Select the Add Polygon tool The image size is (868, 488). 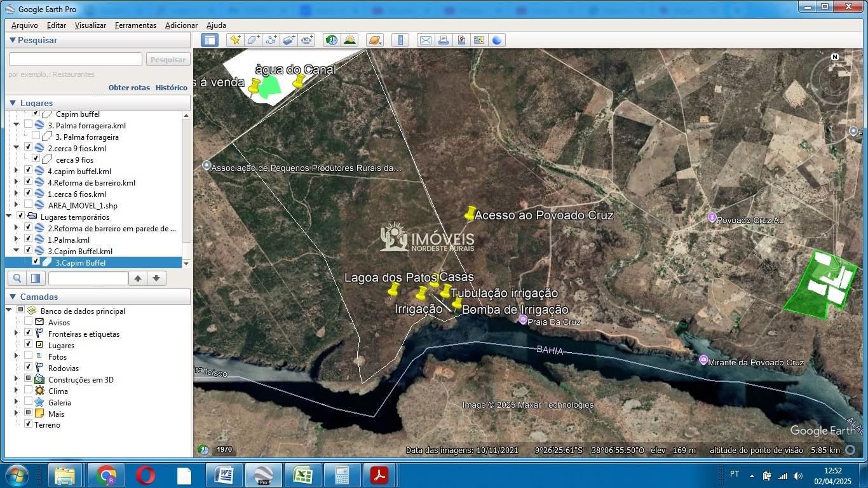click(253, 40)
